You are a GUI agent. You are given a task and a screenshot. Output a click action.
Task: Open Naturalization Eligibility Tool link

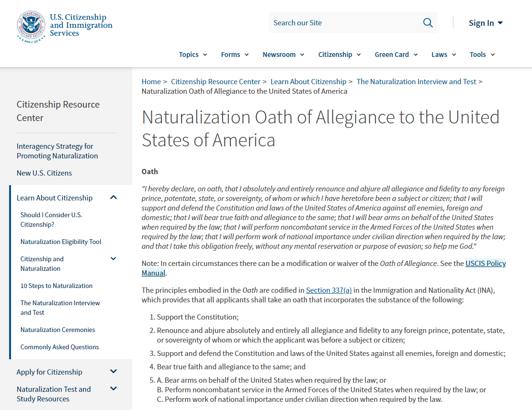(x=61, y=242)
